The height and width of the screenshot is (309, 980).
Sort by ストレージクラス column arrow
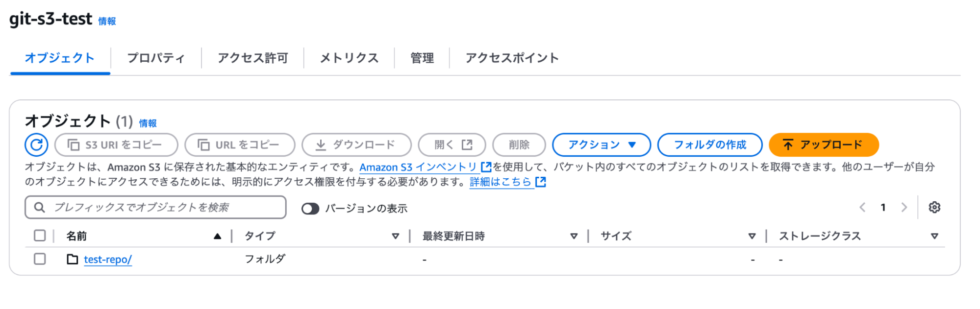tap(934, 236)
